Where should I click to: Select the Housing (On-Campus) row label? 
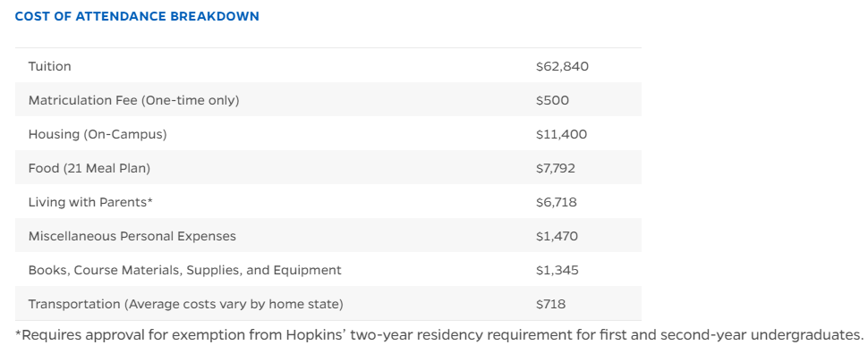[x=98, y=134]
